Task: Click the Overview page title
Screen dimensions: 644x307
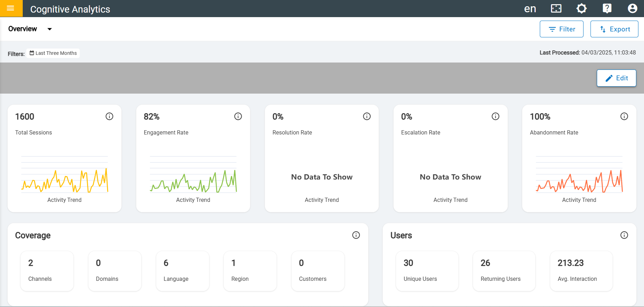Action: (23, 29)
